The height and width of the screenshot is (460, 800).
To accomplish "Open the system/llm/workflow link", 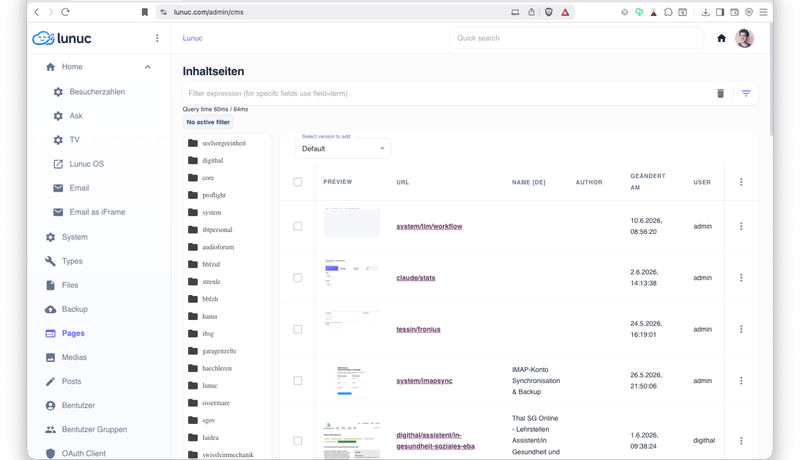I will (429, 226).
